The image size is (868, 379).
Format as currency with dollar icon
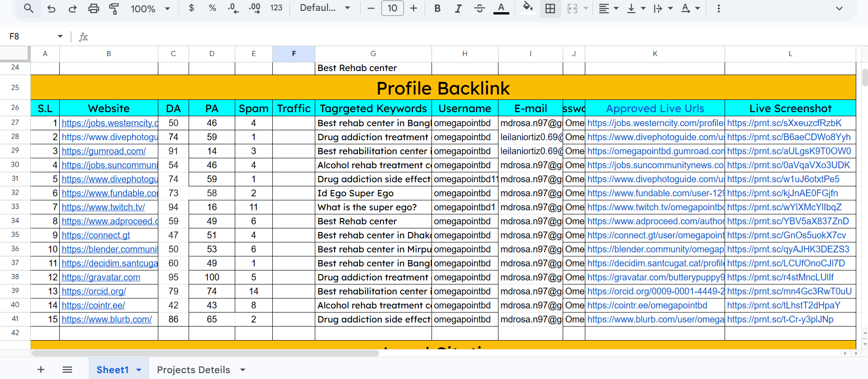191,8
